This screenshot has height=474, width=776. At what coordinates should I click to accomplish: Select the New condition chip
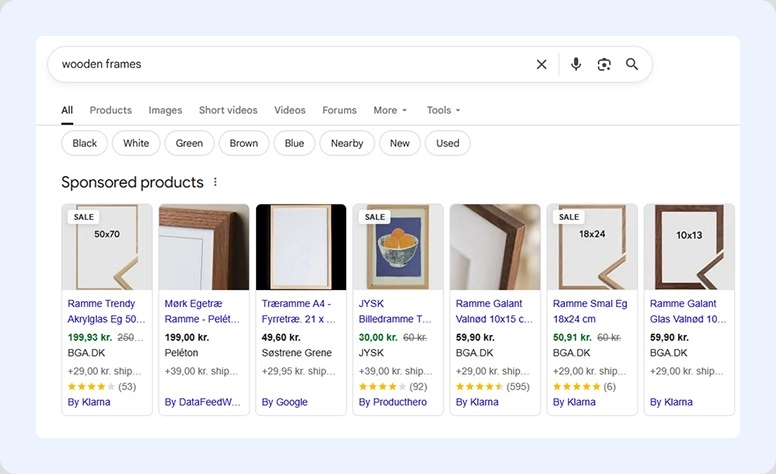point(400,143)
